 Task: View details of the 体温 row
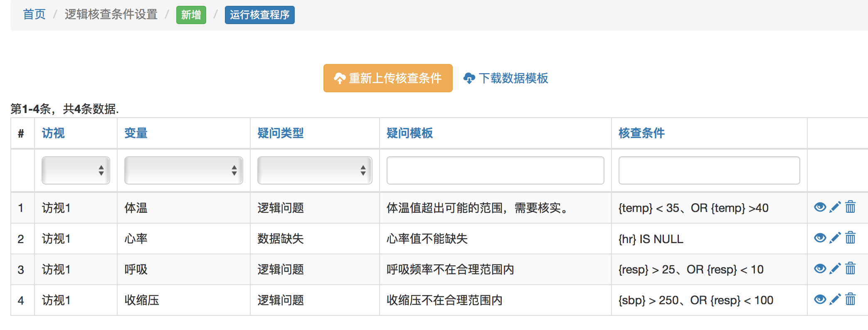point(820,207)
